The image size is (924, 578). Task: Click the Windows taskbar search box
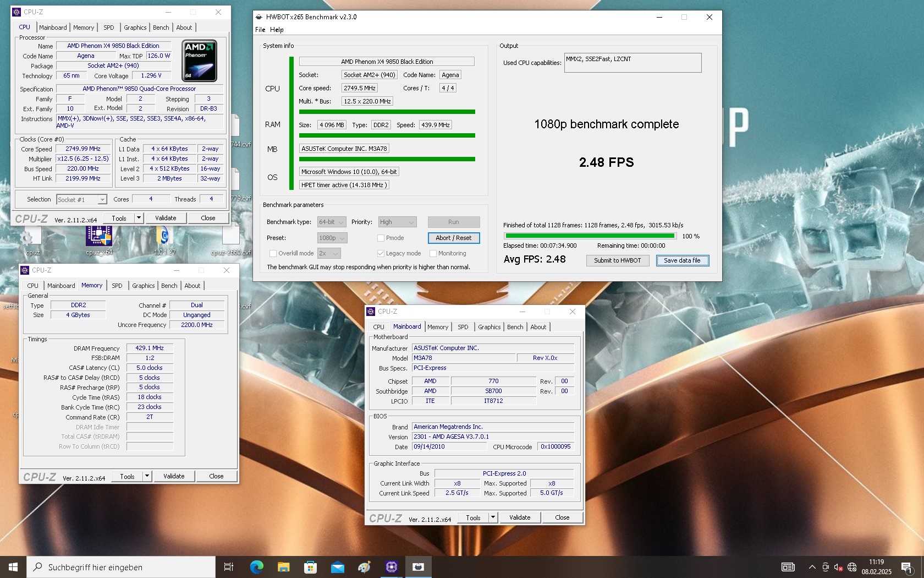pyautogui.click(x=121, y=567)
